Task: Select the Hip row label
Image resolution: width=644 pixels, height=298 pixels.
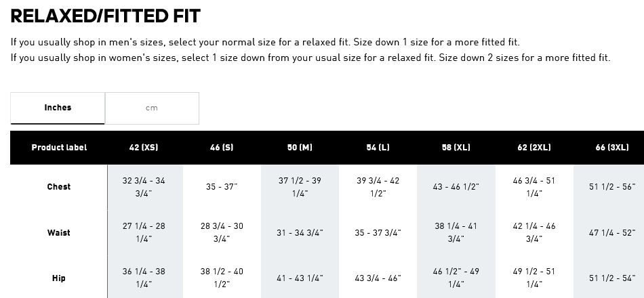Action: 59,278
